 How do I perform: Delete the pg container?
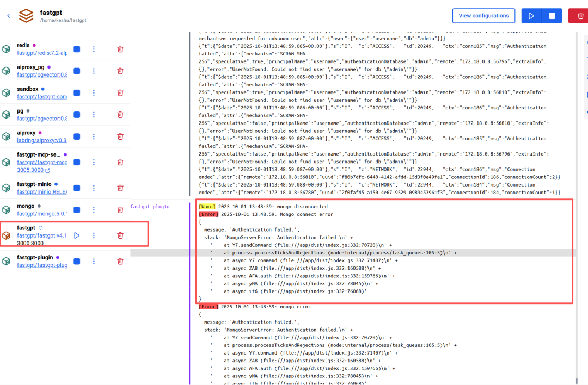(120, 115)
